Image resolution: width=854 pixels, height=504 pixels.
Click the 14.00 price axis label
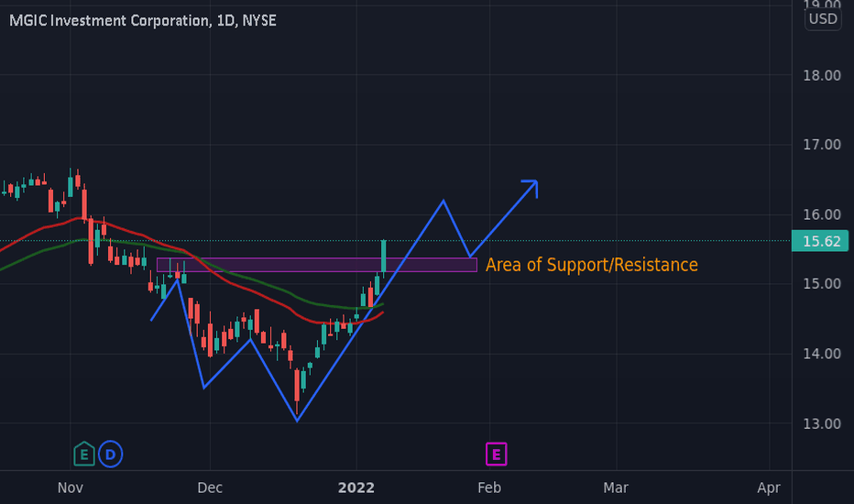(x=822, y=354)
